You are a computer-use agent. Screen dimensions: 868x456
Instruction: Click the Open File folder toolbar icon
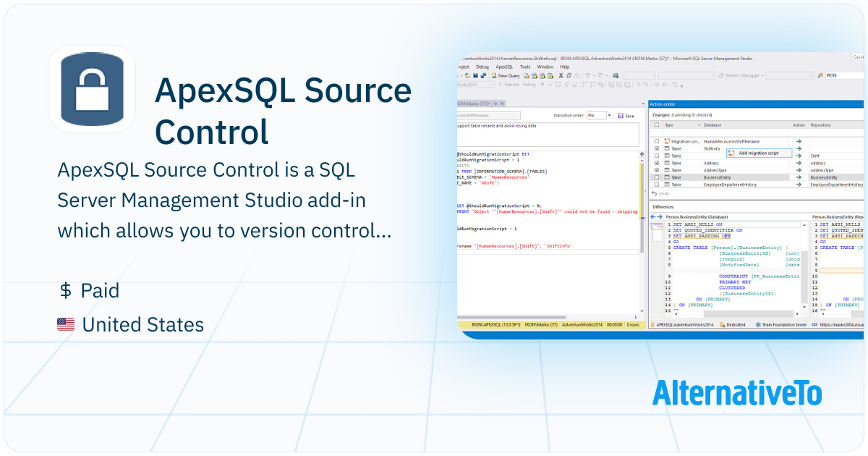[467, 76]
